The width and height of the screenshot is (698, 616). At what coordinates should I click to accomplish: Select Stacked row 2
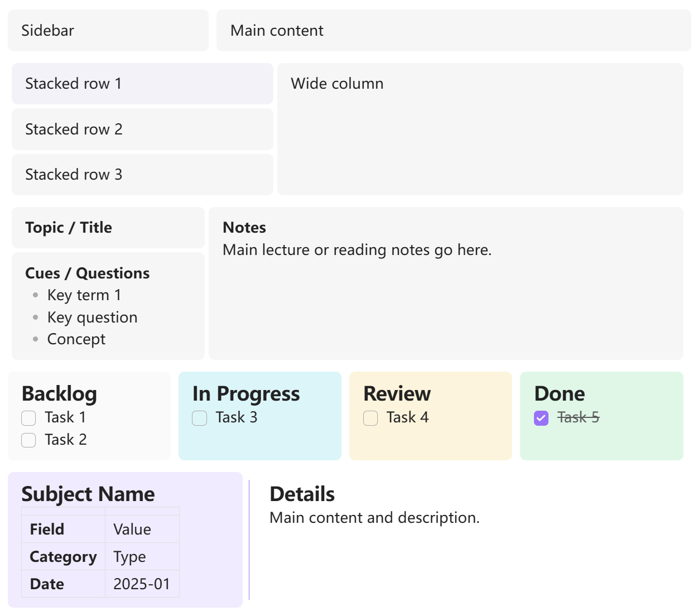pos(142,129)
